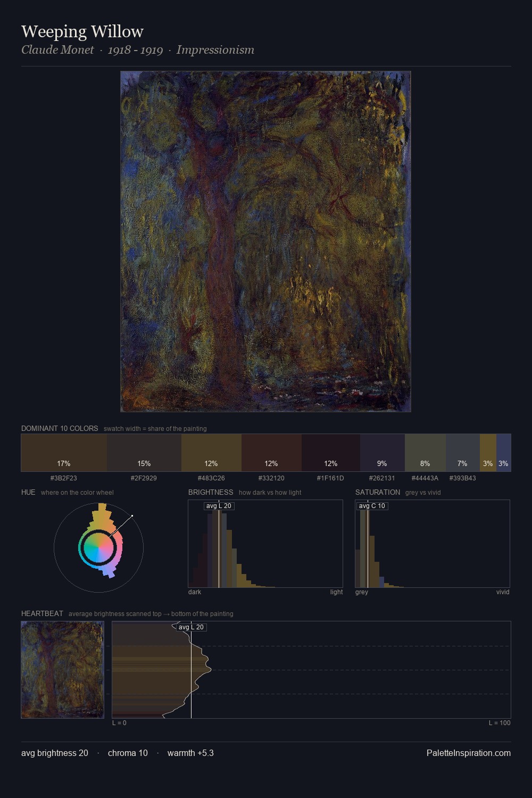Select the #1F161D near-black swatch
This screenshot has height=798, width=532.
pos(331,453)
